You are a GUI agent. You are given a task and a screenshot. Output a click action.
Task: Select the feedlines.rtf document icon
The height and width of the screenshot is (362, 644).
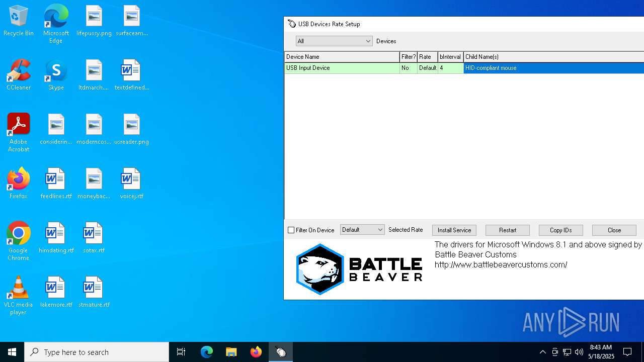tap(56, 184)
